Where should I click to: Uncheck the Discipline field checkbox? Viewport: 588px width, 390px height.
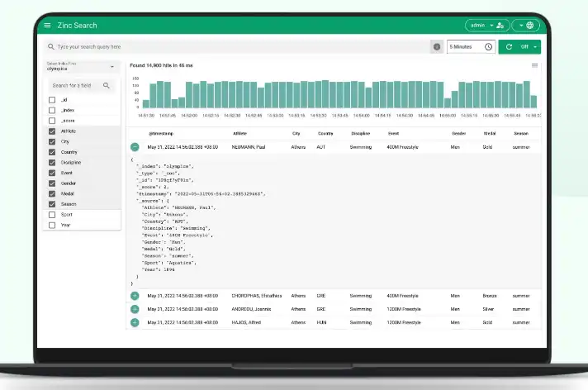[x=52, y=163]
